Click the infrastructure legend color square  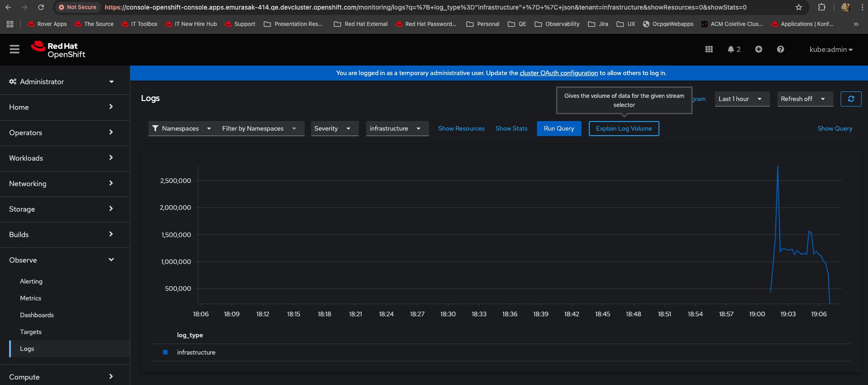click(165, 352)
